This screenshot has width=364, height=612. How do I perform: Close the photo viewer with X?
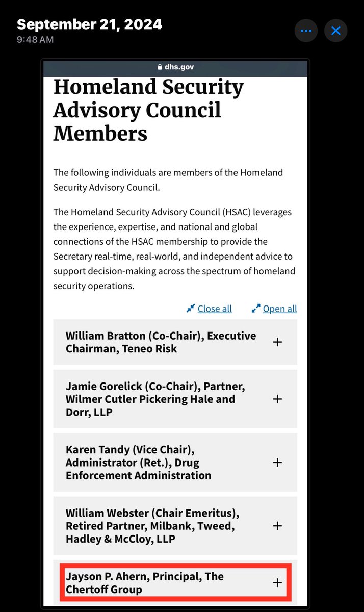(x=336, y=31)
